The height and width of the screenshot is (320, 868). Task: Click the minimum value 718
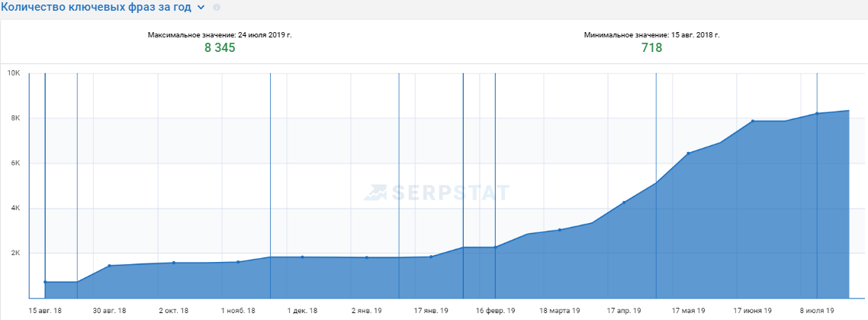[651, 48]
